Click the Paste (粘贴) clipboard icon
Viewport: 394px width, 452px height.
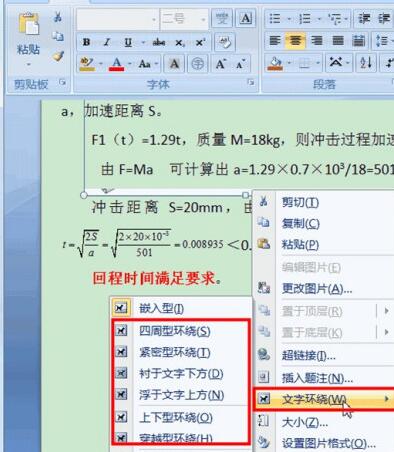tap(29, 24)
